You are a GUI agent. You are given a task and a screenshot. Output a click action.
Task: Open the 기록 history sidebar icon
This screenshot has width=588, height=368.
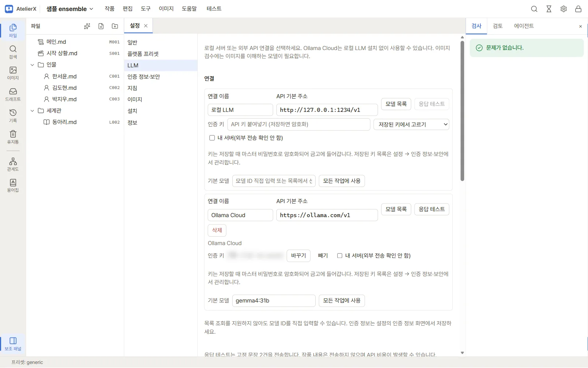pos(13,116)
